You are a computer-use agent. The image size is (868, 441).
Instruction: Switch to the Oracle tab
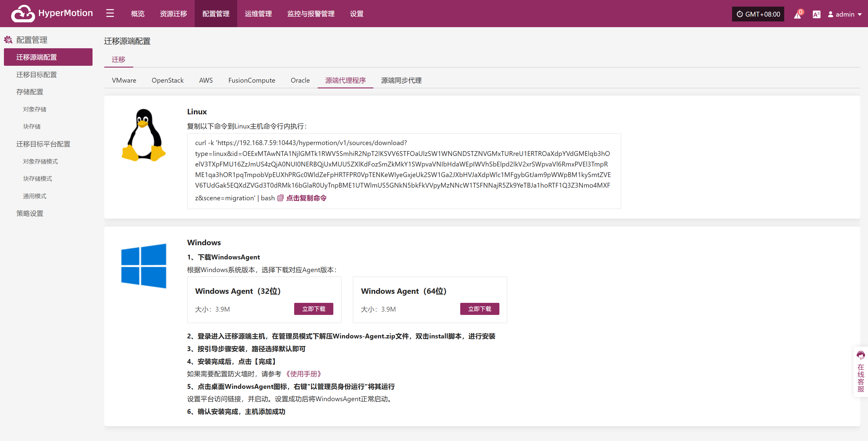tap(300, 80)
